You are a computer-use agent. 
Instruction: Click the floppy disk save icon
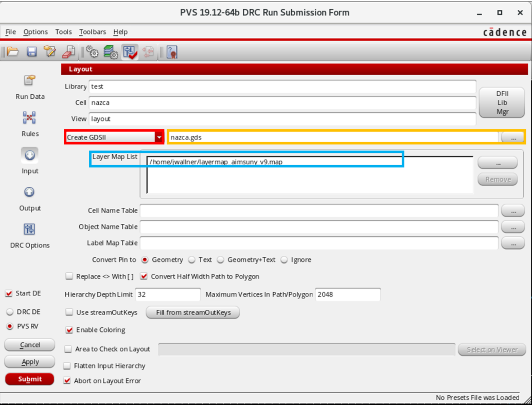point(31,52)
